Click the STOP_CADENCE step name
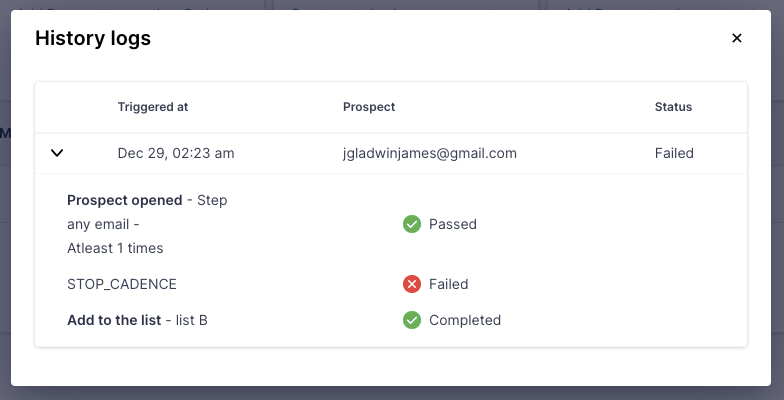 [122, 284]
